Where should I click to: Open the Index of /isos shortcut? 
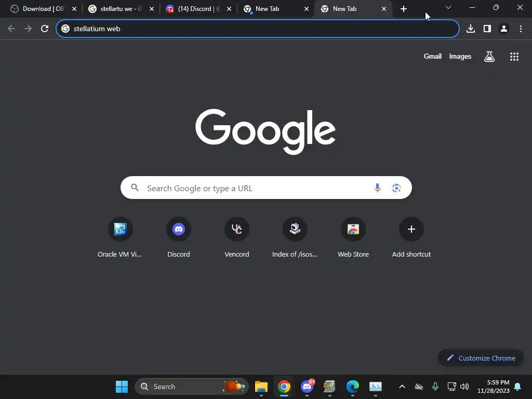[295, 237]
